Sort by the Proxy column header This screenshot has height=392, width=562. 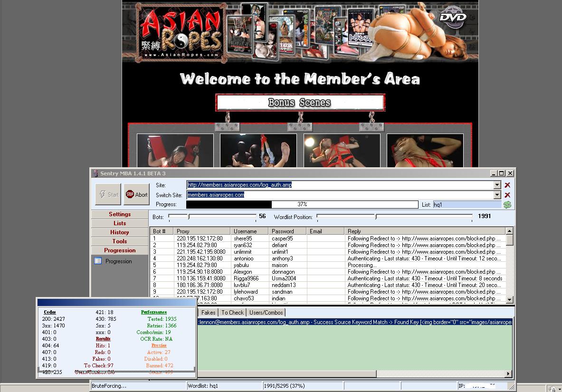click(202, 231)
